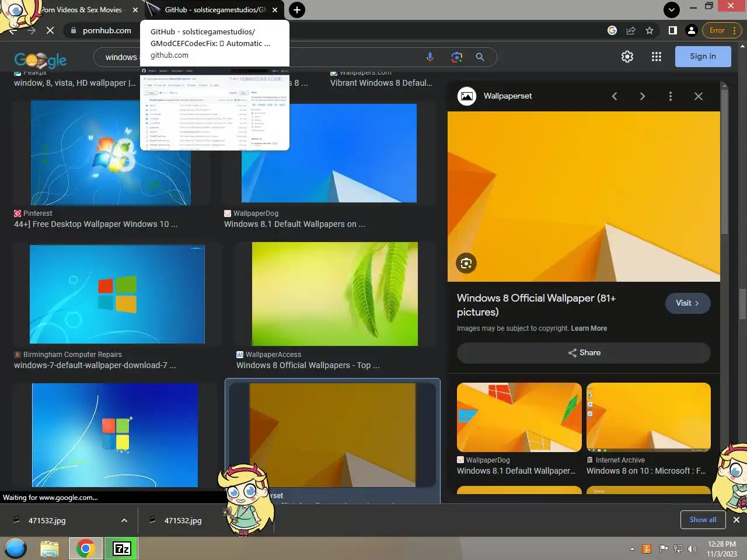Open the Chrome three-dot menu
The image size is (747, 560).
pos(735,30)
